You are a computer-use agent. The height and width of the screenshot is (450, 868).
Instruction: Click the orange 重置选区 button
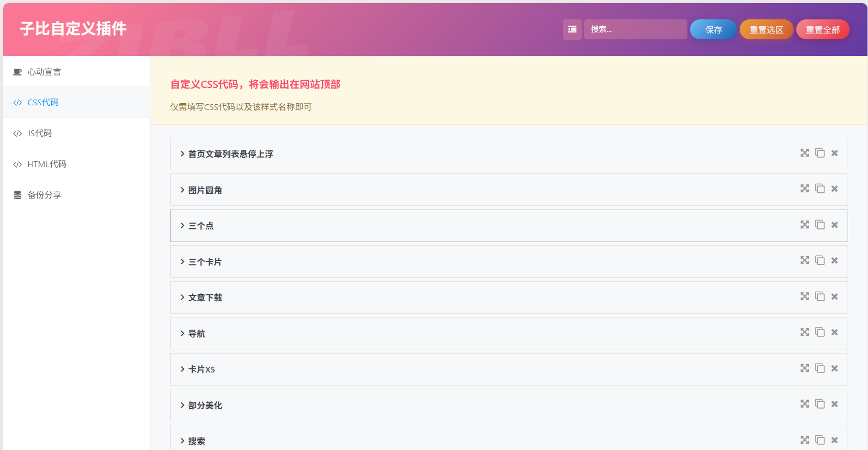point(766,30)
